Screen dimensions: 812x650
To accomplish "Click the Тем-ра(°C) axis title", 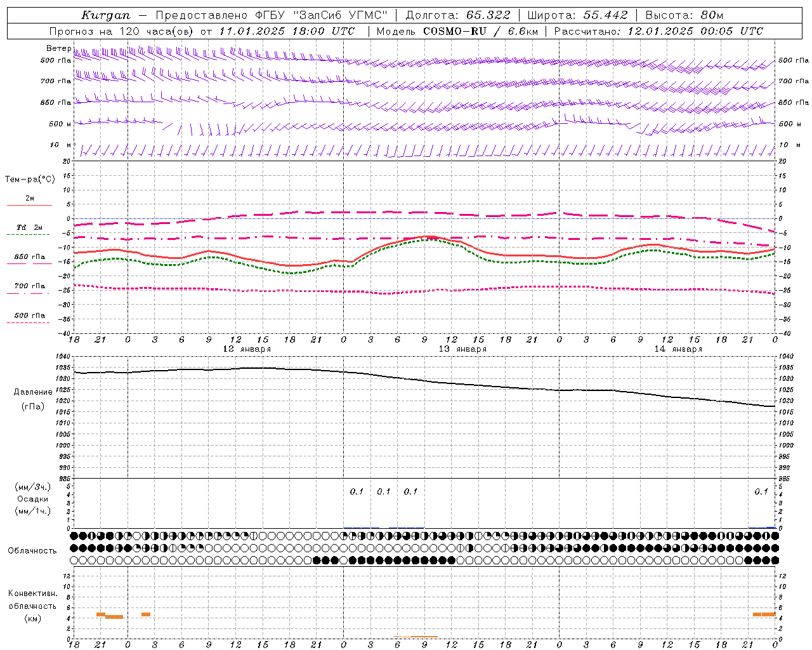I will coord(30,179).
